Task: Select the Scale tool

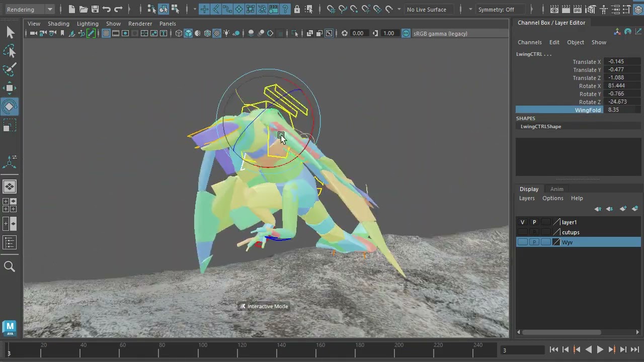Action: [x=10, y=126]
